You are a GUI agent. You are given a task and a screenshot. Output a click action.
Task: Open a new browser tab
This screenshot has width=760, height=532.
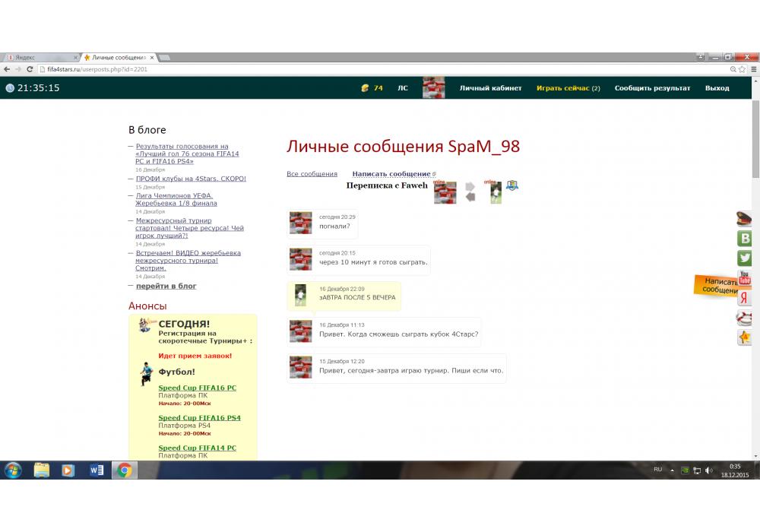pos(165,57)
